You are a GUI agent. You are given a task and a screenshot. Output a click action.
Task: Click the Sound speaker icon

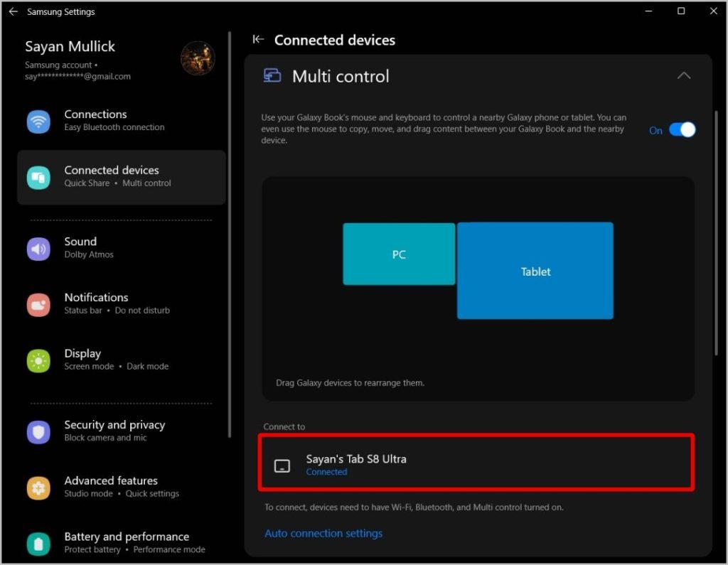(38, 249)
